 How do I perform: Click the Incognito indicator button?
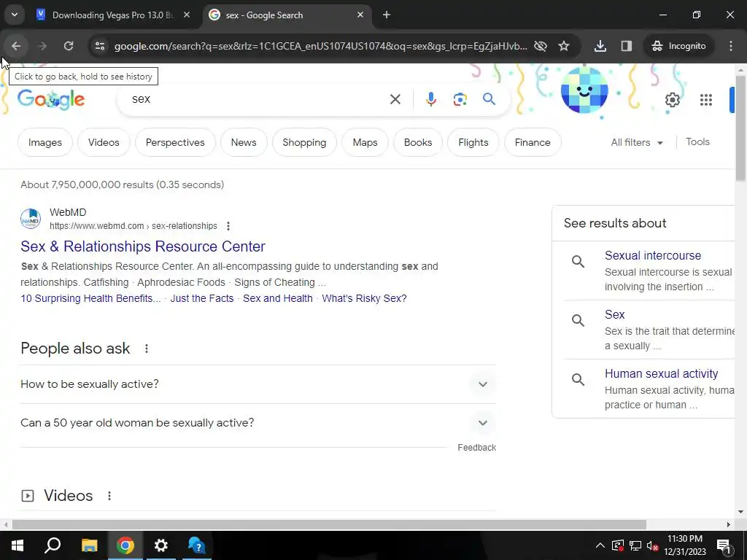pyautogui.click(x=679, y=46)
